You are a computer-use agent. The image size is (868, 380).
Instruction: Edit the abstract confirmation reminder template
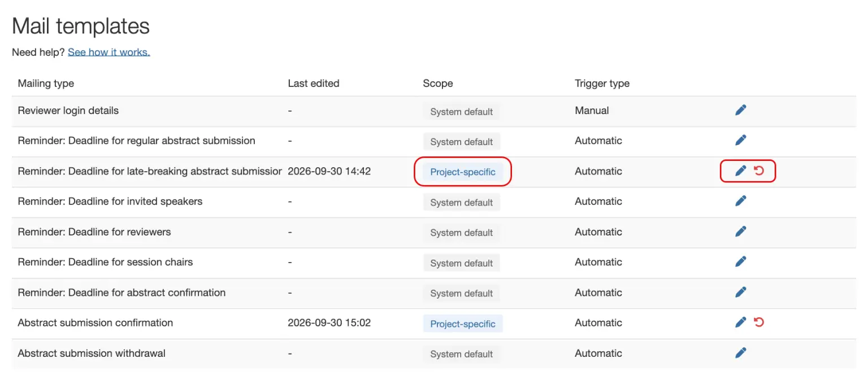point(740,292)
